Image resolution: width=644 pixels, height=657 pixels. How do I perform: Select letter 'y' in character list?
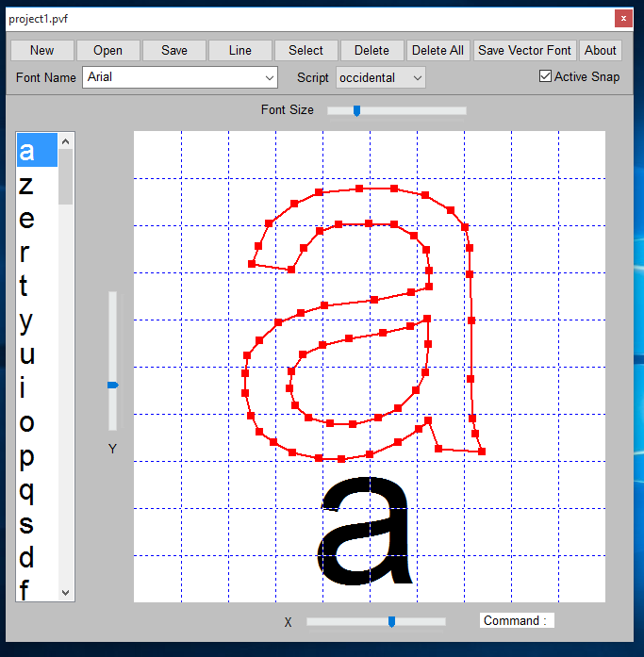point(26,321)
